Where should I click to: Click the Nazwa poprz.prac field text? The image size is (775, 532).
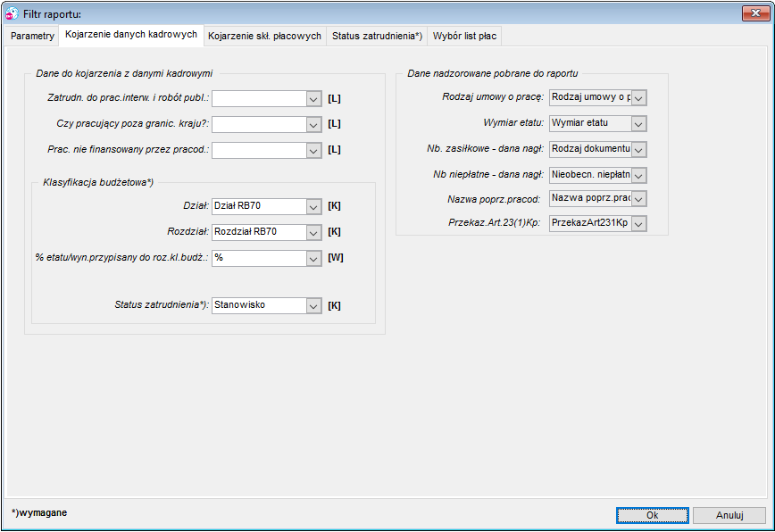pyautogui.click(x=591, y=197)
